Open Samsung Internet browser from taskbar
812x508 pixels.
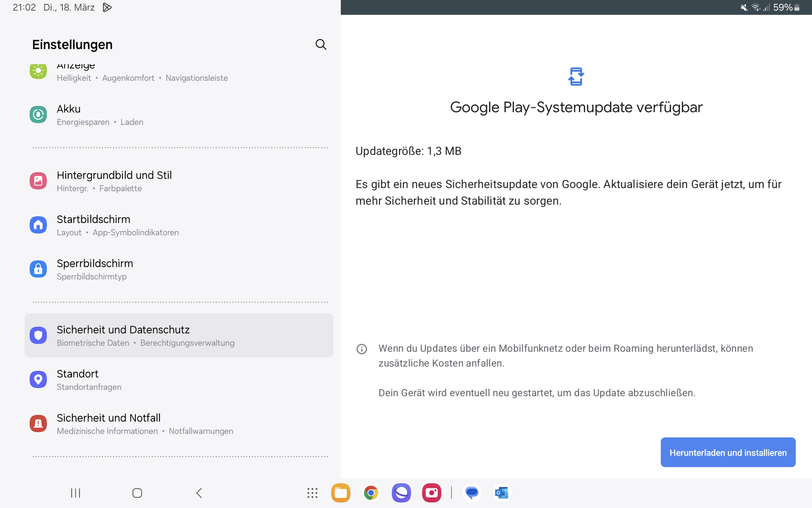(401, 493)
